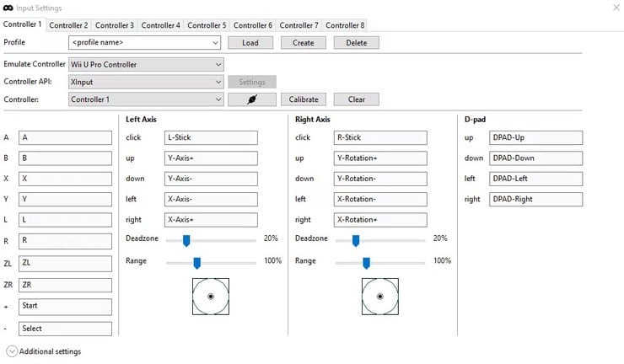Click the DPAD-Up mapping field

[x=536, y=137]
